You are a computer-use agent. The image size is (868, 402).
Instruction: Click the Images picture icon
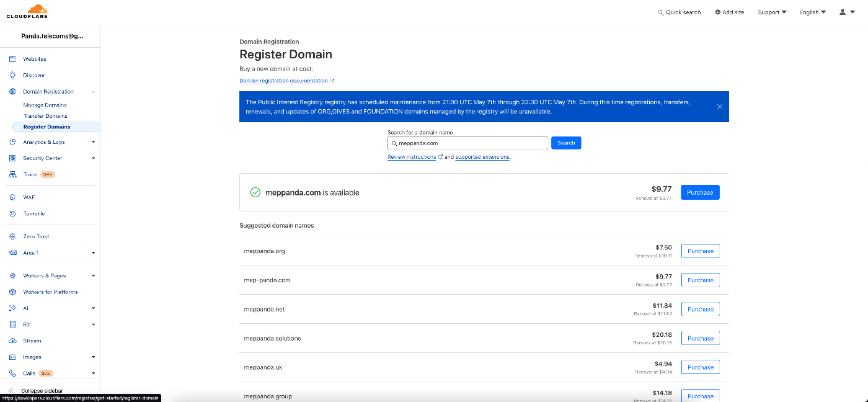(x=12, y=357)
